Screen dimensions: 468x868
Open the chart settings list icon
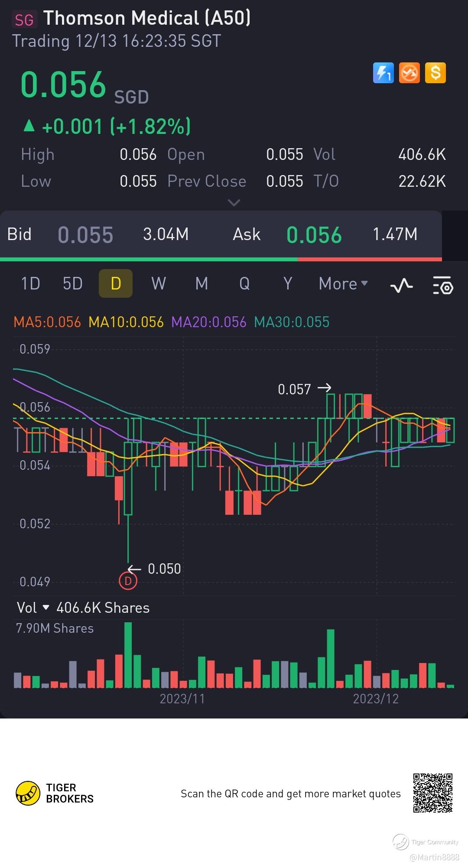pos(443,285)
